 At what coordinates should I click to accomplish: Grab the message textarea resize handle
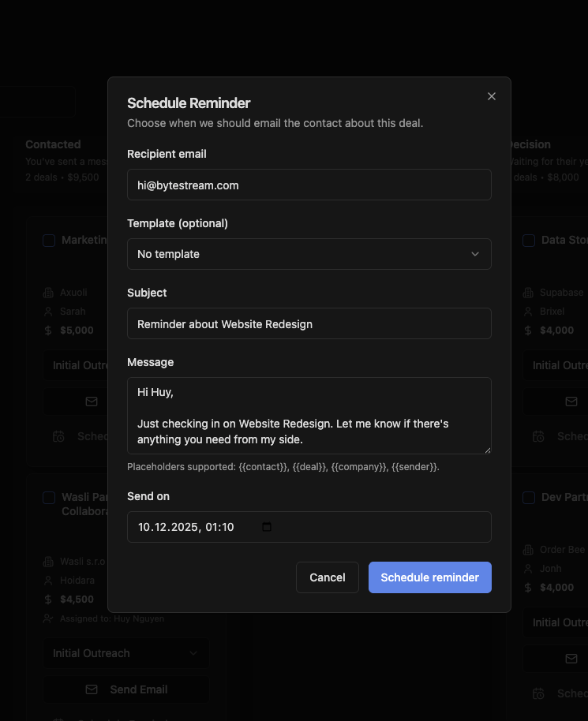(487, 450)
